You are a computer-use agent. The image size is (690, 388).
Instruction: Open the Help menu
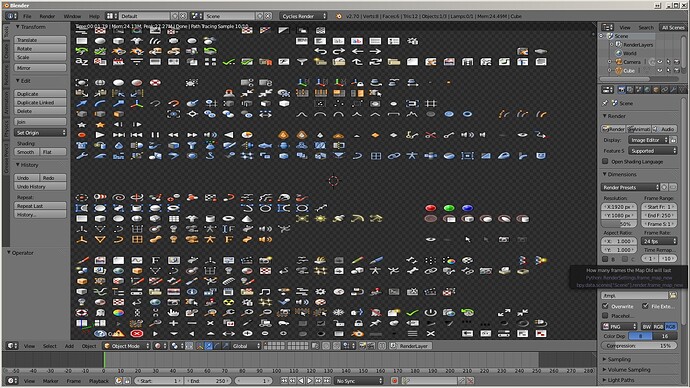click(x=94, y=16)
